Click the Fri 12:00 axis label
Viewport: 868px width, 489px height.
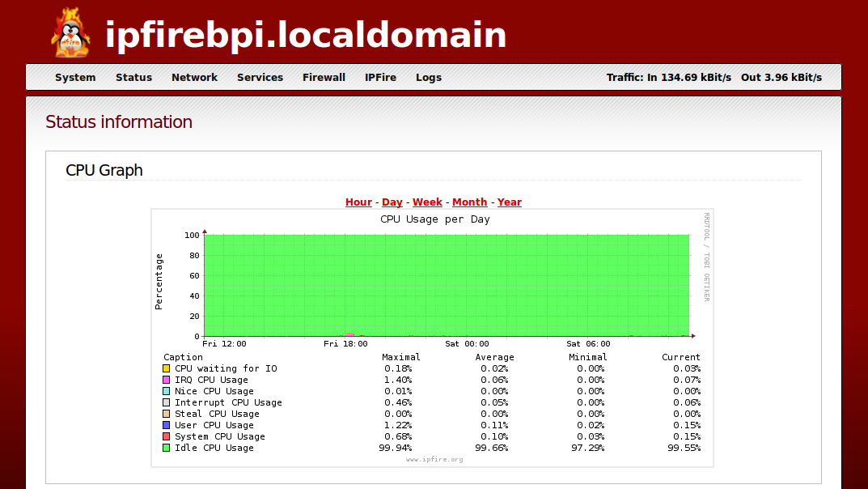click(224, 344)
